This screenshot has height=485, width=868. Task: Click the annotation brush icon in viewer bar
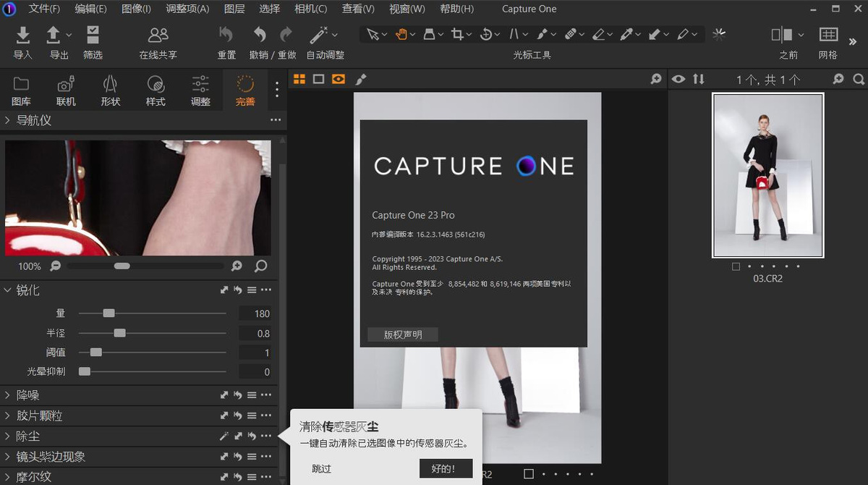(360, 79)
